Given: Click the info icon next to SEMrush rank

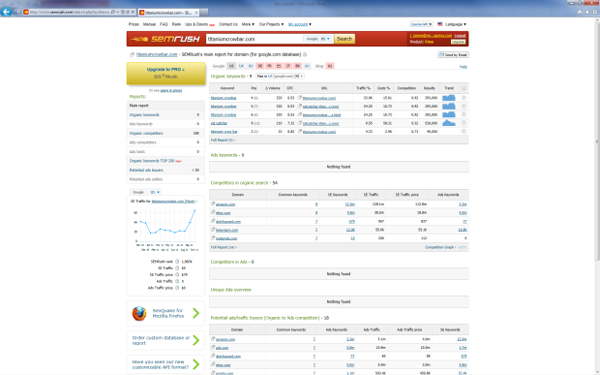Looking at the screenshot, I should coord(177,262).
